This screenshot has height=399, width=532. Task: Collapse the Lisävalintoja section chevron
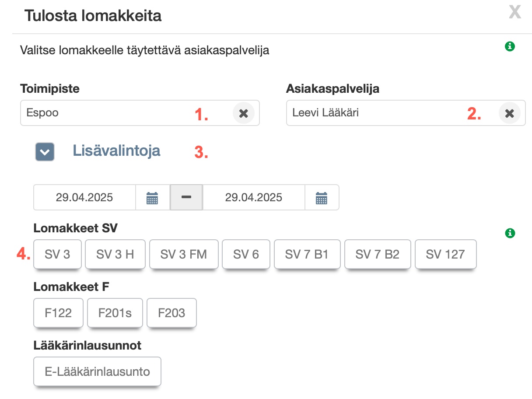click(45, 152)
